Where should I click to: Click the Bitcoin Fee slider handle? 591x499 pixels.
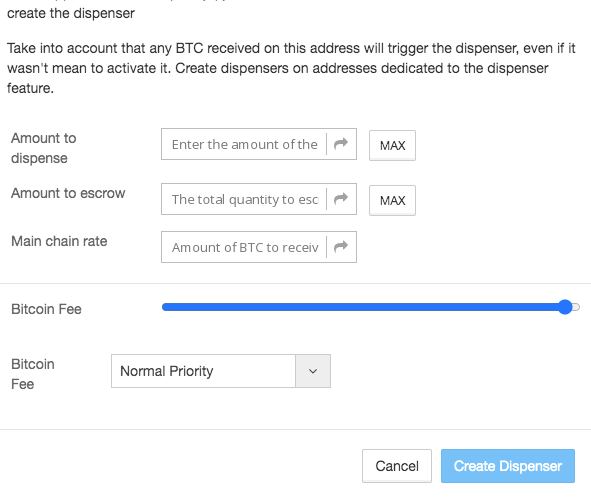565,307
